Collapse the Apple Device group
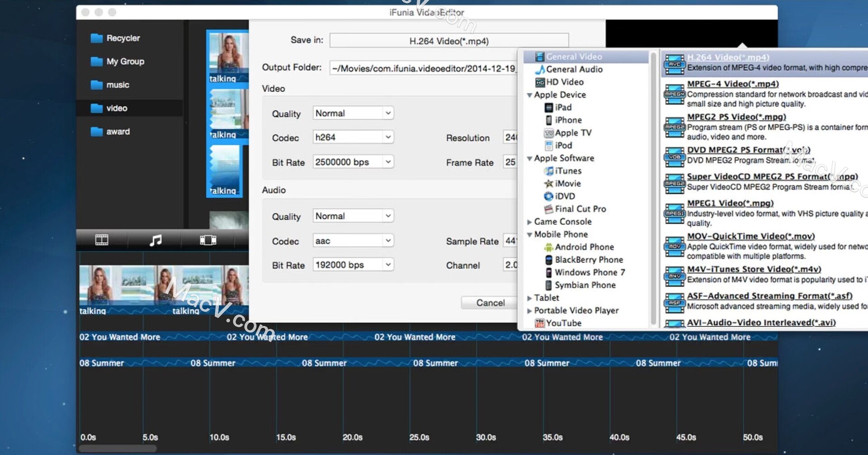 pos(529,95)
